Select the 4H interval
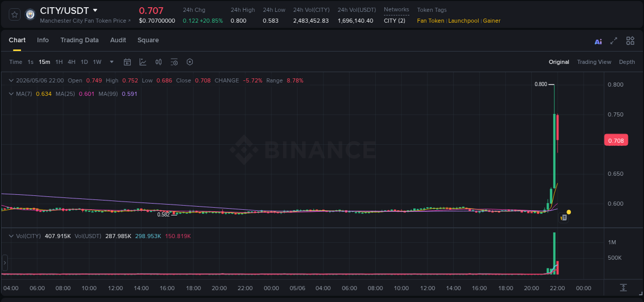This screenshot has height=302, width=644. click(x=72, y=62)
